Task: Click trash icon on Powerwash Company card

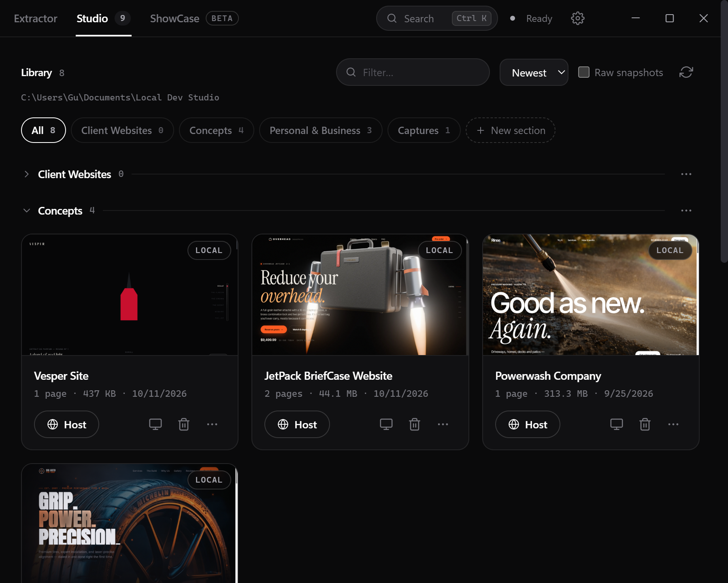Action: point(645,424)
